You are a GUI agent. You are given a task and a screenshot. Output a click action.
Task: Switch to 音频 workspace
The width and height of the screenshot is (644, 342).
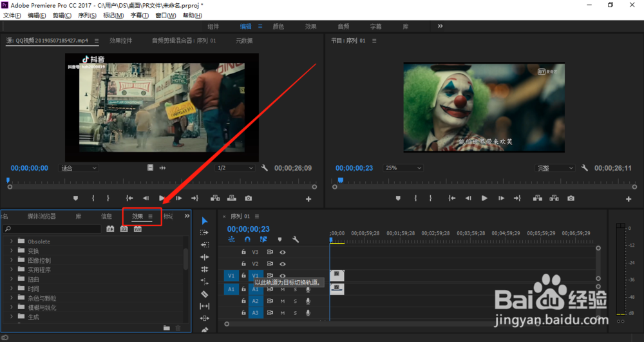click(343, 26)
